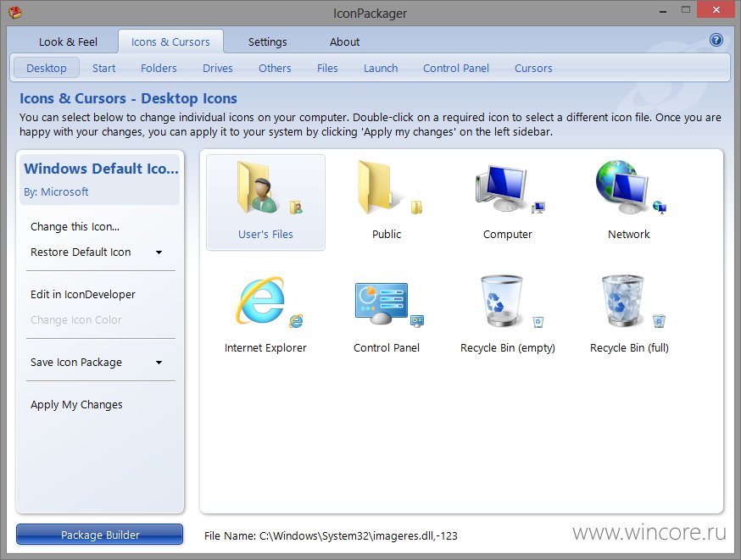This screenshot has width=741, height=560.
Task: Switch to the Look & Feel tab
Action: (x=68, y=42)
